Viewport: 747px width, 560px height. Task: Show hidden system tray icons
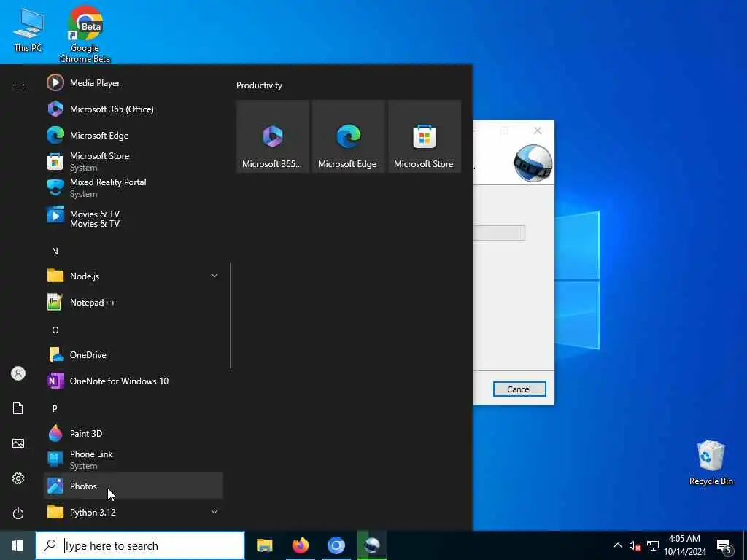point(617,545)
